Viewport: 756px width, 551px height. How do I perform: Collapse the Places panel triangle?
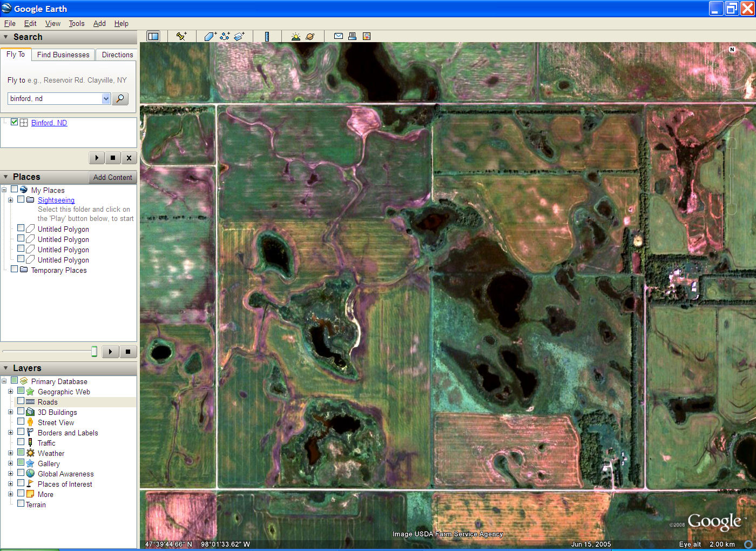coord(6,177)
